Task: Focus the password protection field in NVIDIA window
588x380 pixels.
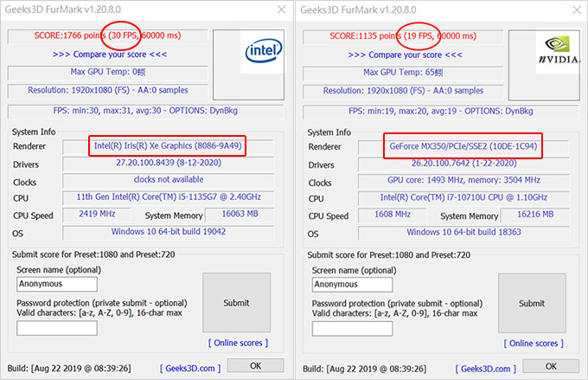Action: (x=353, y=329)
